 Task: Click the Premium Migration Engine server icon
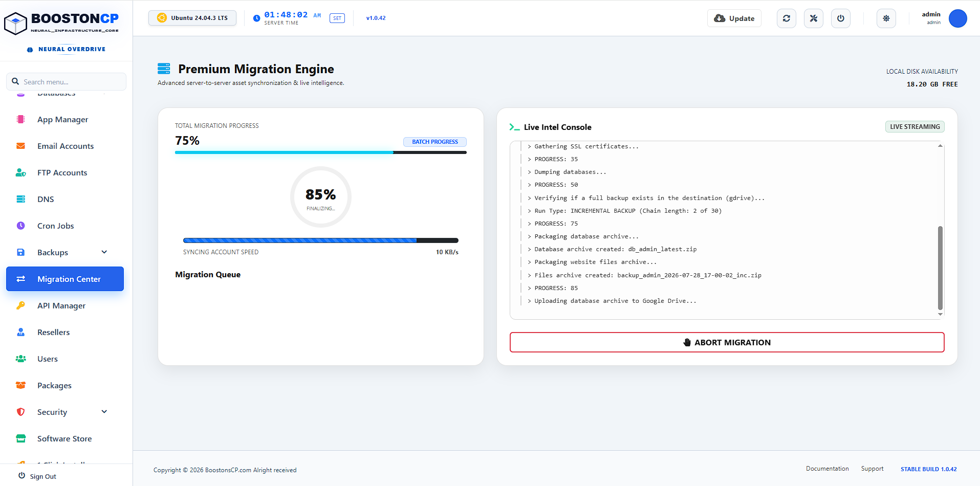164,69
